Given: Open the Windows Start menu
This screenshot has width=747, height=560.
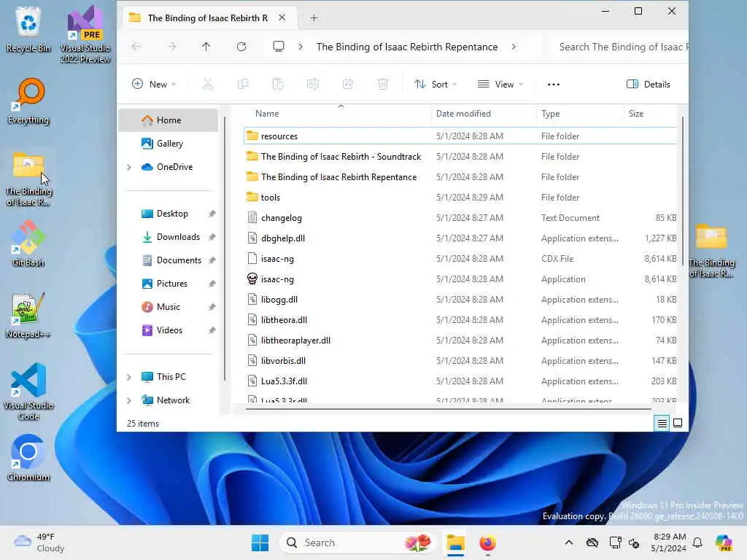Looking at the screenshot, I should tap(260, 542).
